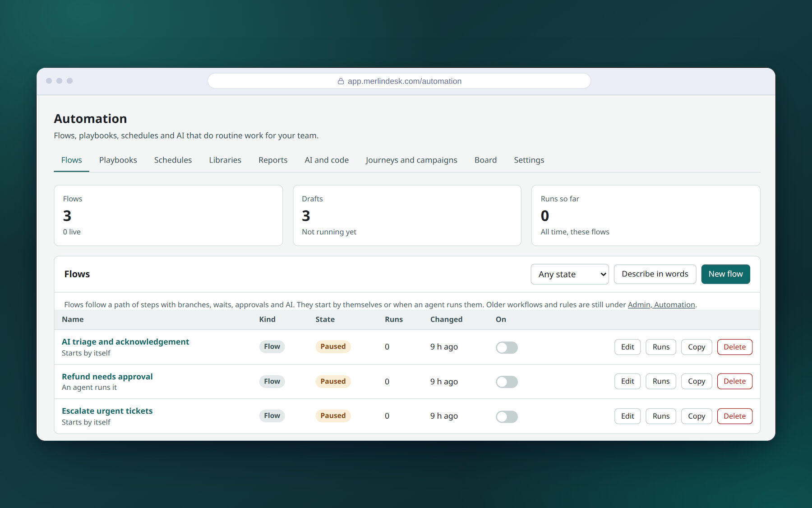View the Reports tab
The image size is (812, 508).
coord(273,160)
